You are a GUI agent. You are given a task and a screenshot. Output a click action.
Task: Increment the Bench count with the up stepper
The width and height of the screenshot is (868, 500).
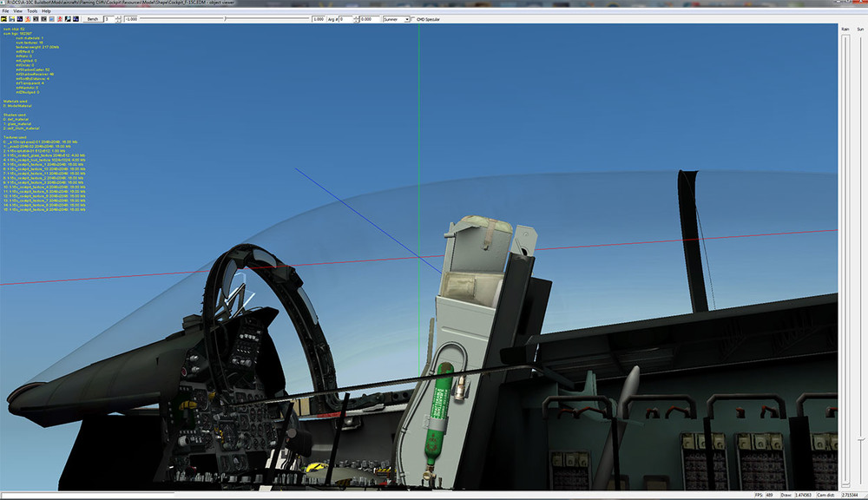point(118,16)
